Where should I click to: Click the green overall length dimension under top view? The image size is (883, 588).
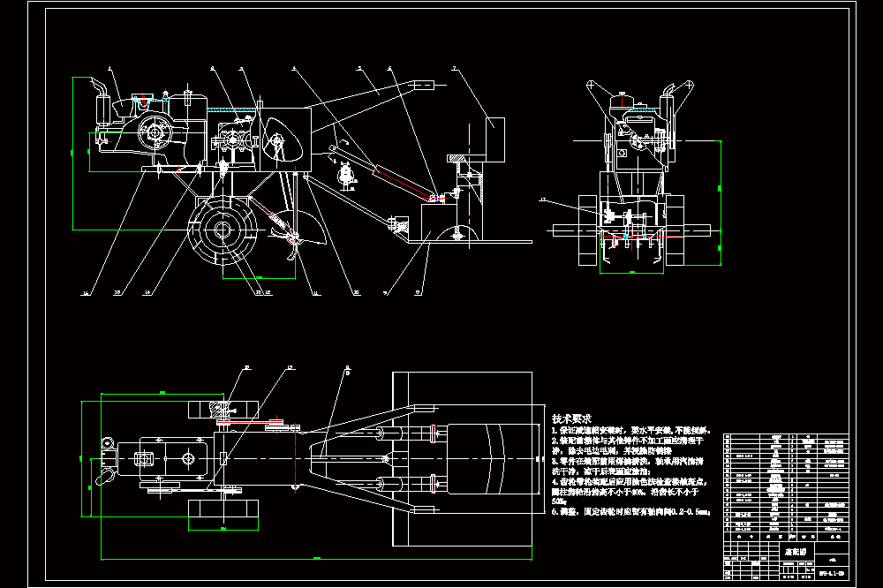pos(316,559)
